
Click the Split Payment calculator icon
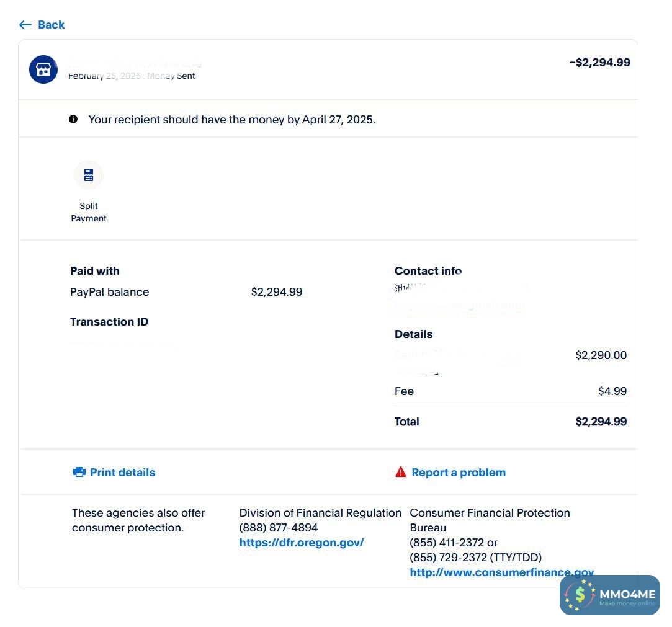pos(89,175)
